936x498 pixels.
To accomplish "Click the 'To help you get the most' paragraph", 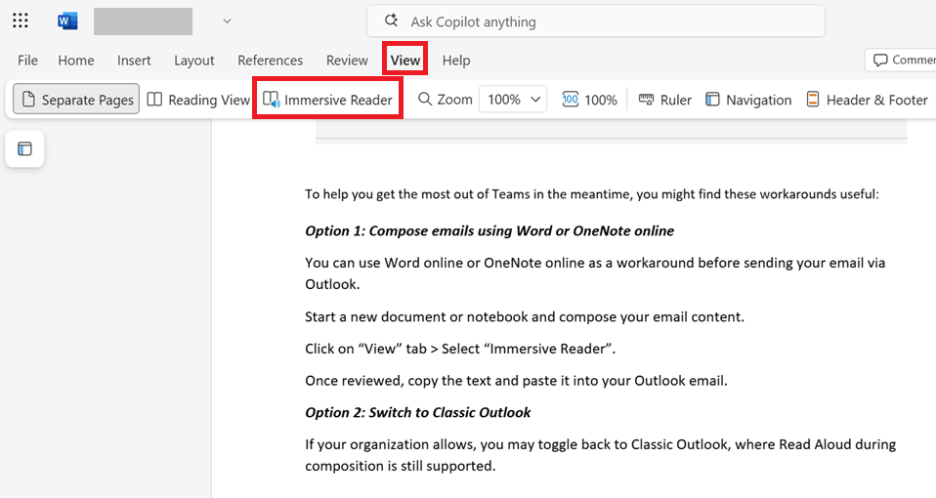I will click(x=592, y=194).
